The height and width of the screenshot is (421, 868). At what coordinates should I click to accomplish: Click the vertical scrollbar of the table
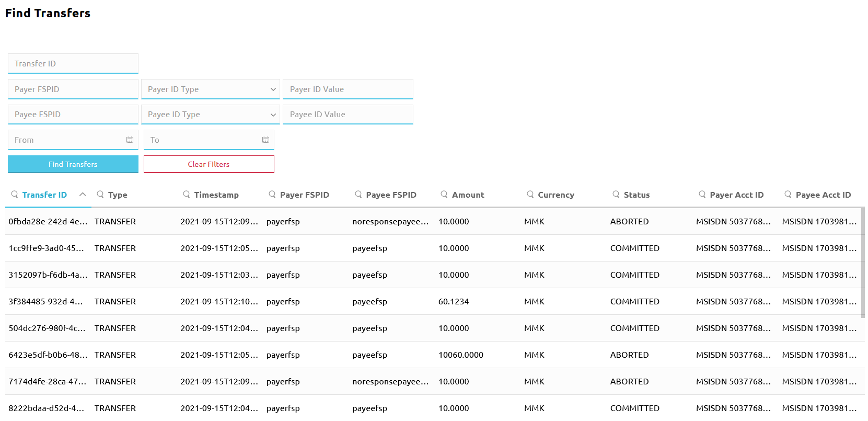[863, 261]
